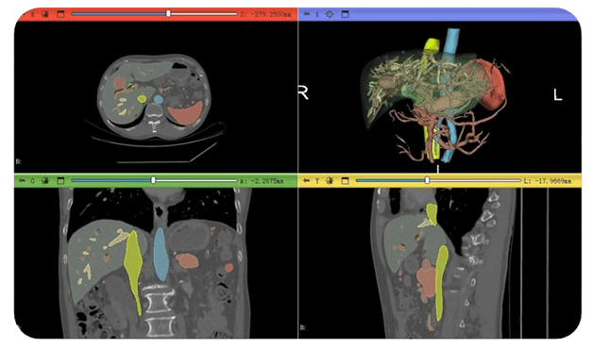The height and width of the screenshot is (364, 610).
Task: Maximize the yellow sagittal slice view
Action: click(x=345, y=181)
